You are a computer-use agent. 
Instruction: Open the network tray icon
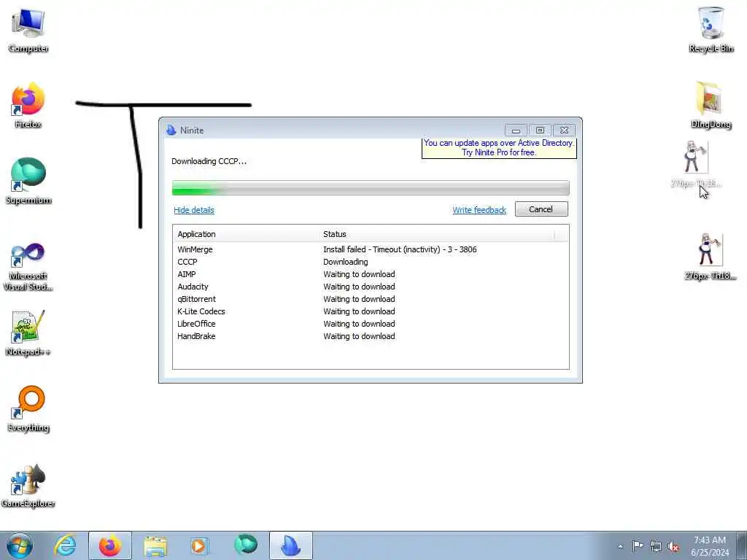[x=656, y=546]
